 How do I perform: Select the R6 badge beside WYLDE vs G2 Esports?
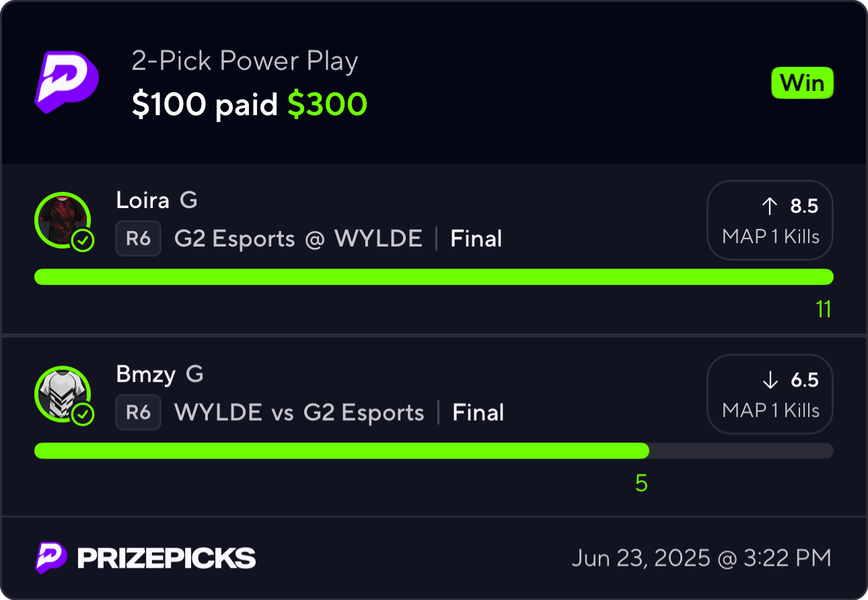pos(139,412)
